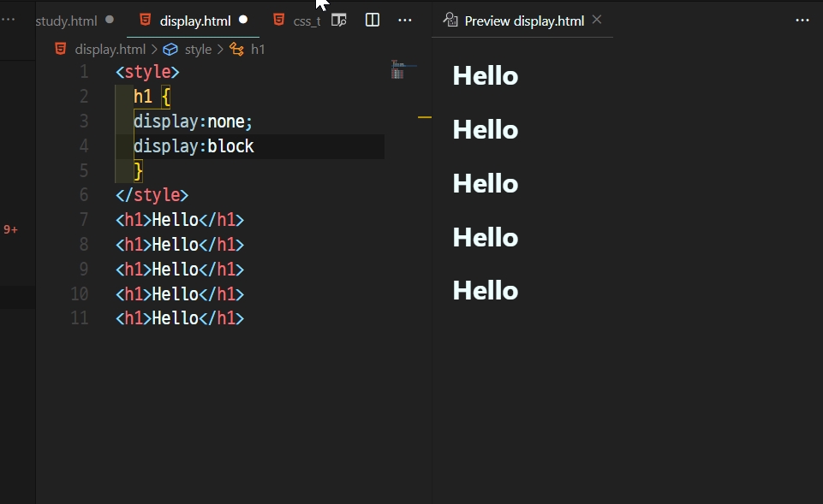The height and width of the screenshot is (504, 823).
Task: Click the style cube icon in breadcrumb
Action: coord(170,50)
